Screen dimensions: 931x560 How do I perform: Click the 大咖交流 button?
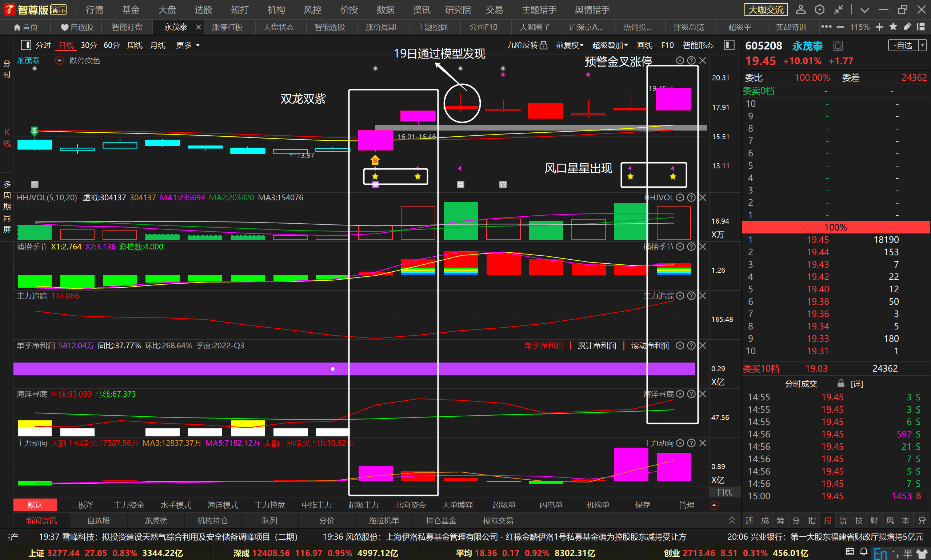766,9
